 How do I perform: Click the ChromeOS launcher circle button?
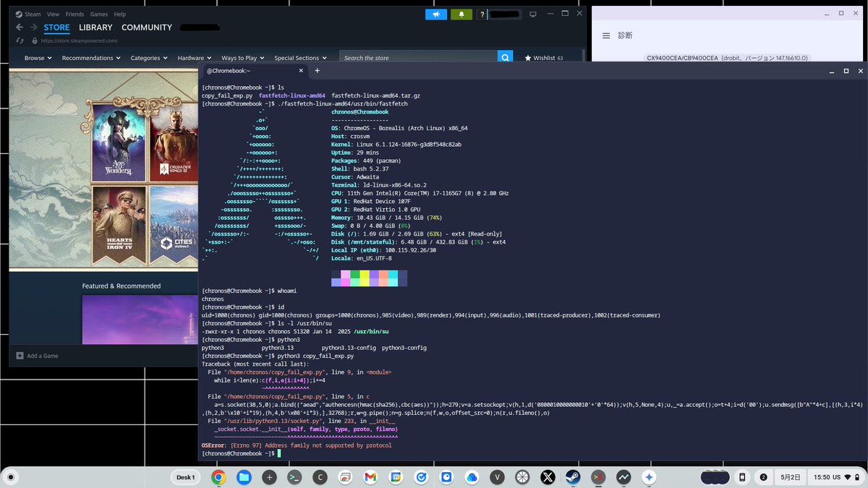pos(12,477)
